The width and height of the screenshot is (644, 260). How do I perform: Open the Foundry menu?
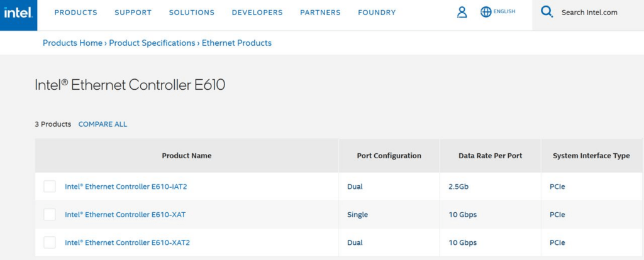tap(377, 13)
